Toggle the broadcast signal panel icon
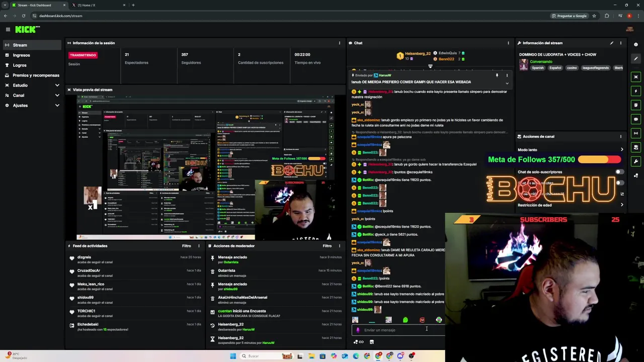Screen dimensions: 644x362 (636, 133)
